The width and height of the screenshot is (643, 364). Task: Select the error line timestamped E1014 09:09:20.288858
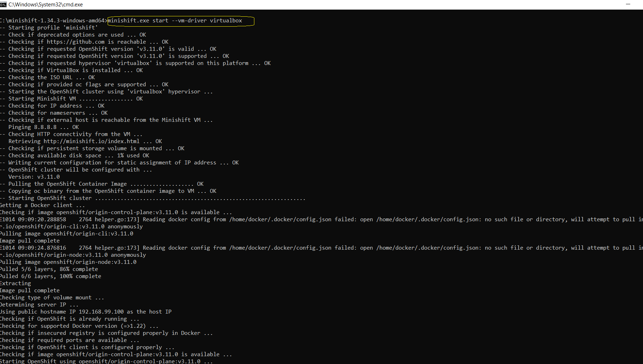[x=321, y=219]
